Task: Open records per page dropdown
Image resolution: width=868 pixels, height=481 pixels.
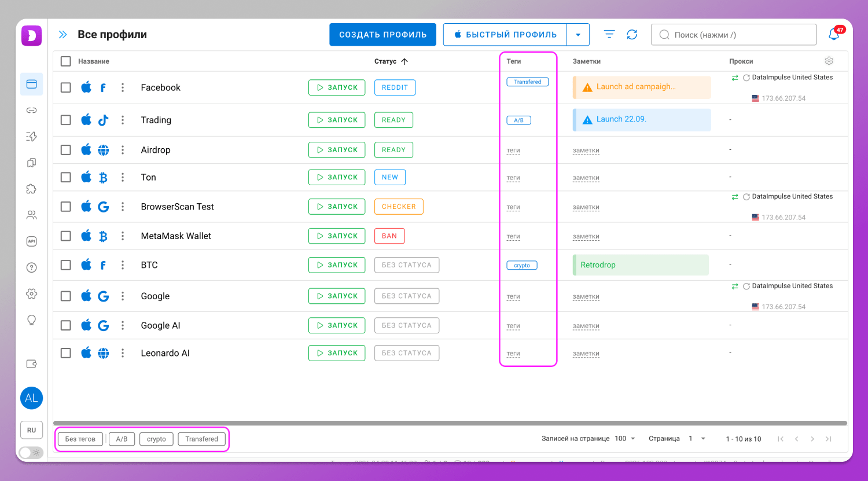Action: pos(625,439)
